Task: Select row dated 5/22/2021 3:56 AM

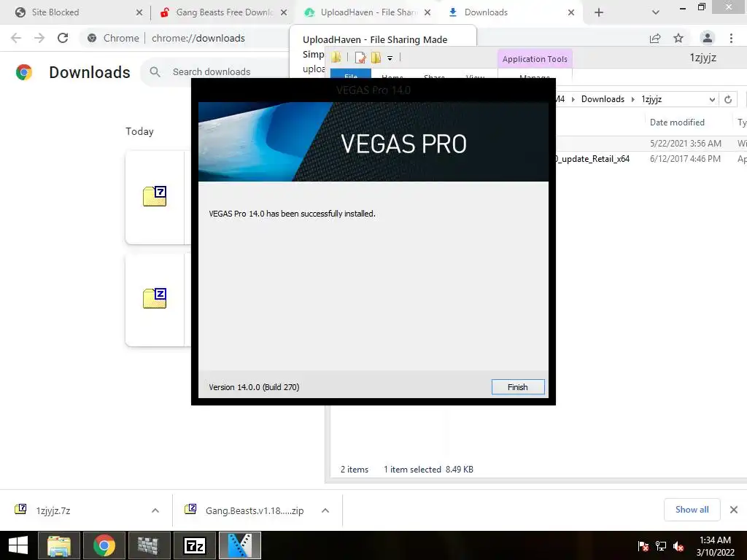Action: click(651, 144)
